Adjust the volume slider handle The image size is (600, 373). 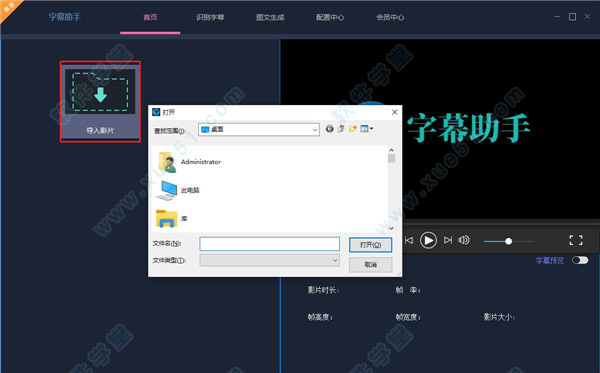point(509,241)
